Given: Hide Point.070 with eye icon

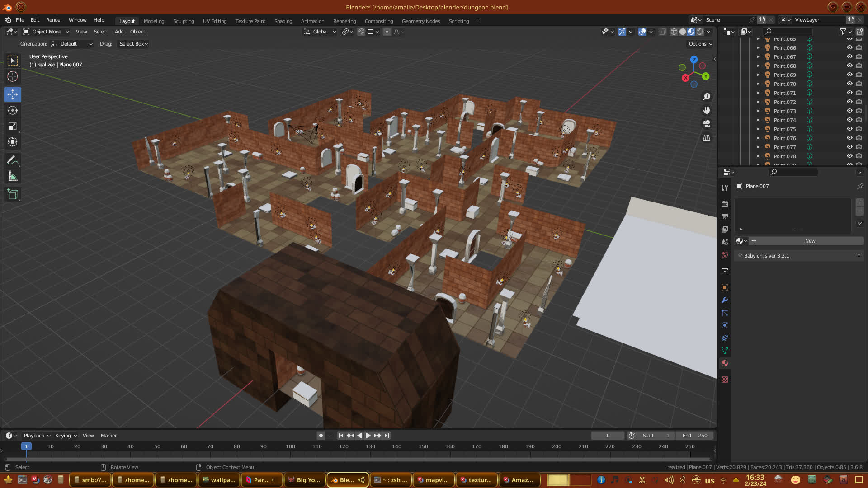Looking at the screenshot, I should (x=849, y=84).
